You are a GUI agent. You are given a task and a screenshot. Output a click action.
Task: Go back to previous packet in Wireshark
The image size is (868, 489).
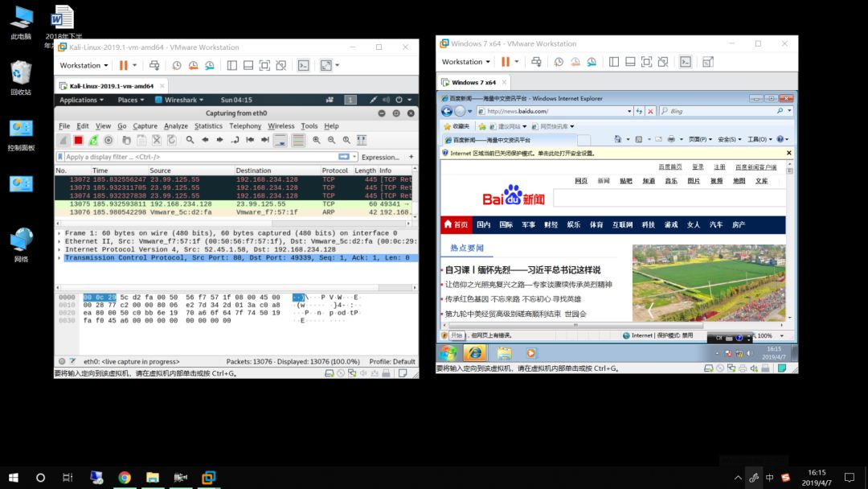point(206,140)
